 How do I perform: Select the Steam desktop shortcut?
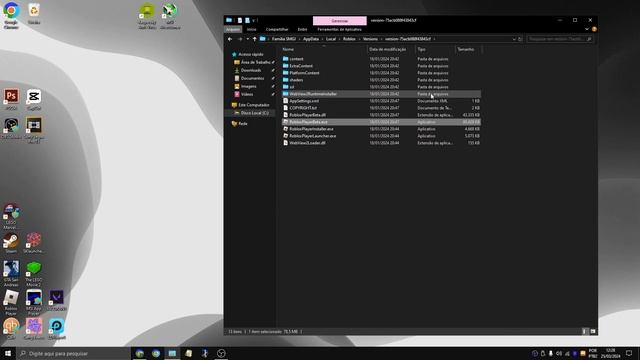[x=11, y=244]
